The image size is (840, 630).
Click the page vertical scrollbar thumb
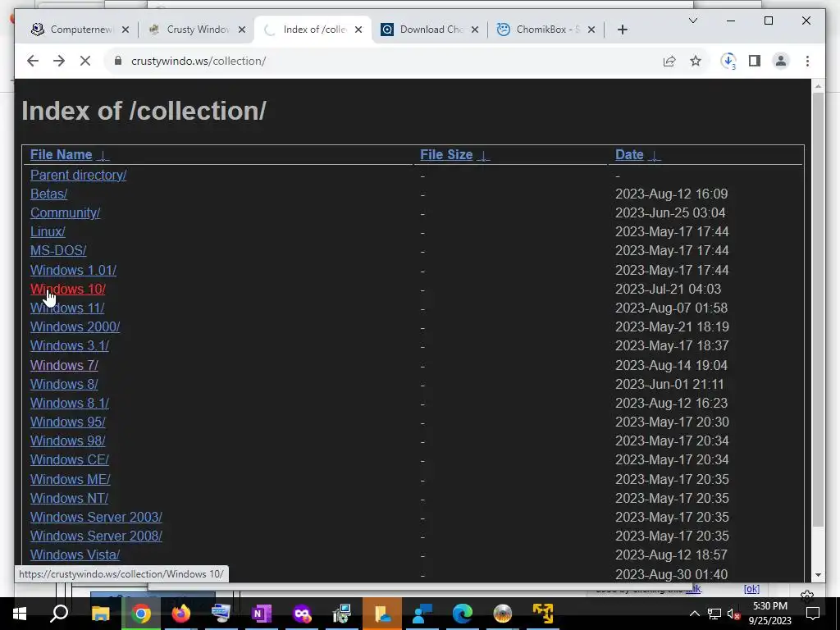coord(818,309)
